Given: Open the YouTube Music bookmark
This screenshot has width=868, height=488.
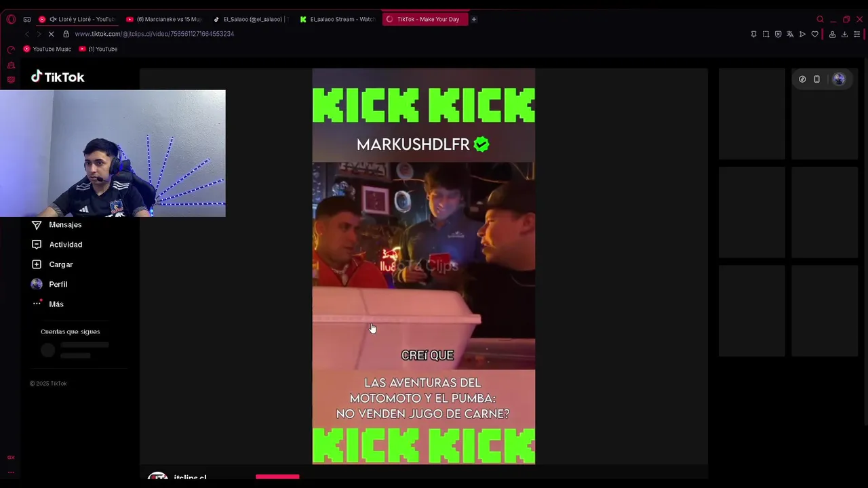Looking at the screenshot, I should [47, 49].
